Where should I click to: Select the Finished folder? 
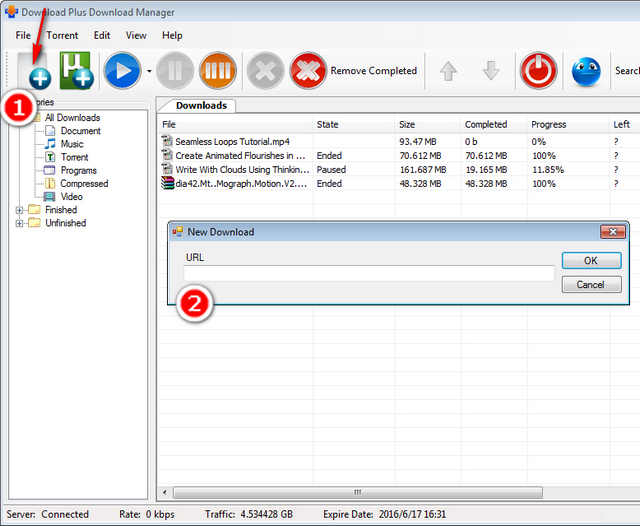coord(61,210)
